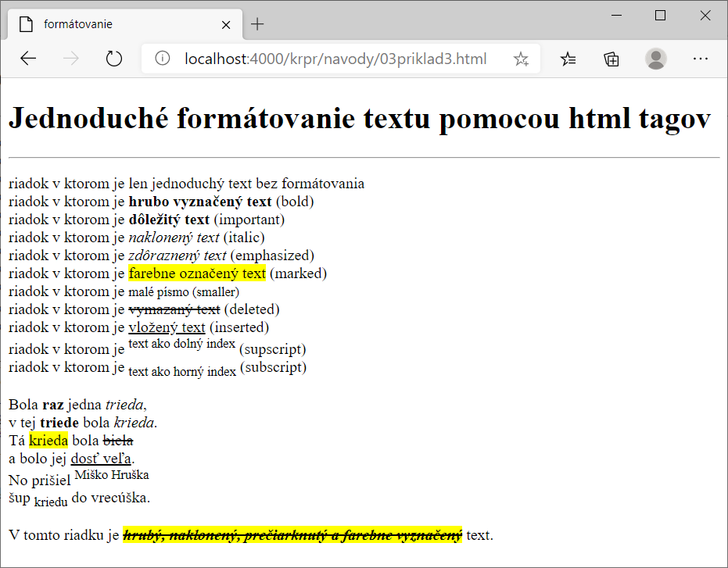This screenshot has height=568, width=728.
Task: Click the italic word 'trieda,'
Action: (x=127, y=405)
